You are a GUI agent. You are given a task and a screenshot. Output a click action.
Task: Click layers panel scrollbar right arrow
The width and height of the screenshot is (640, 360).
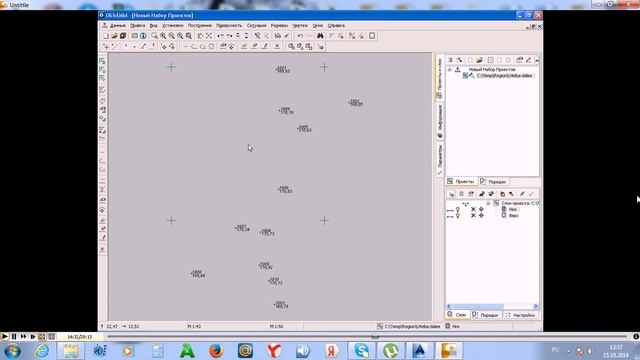(x=536, y=306)
